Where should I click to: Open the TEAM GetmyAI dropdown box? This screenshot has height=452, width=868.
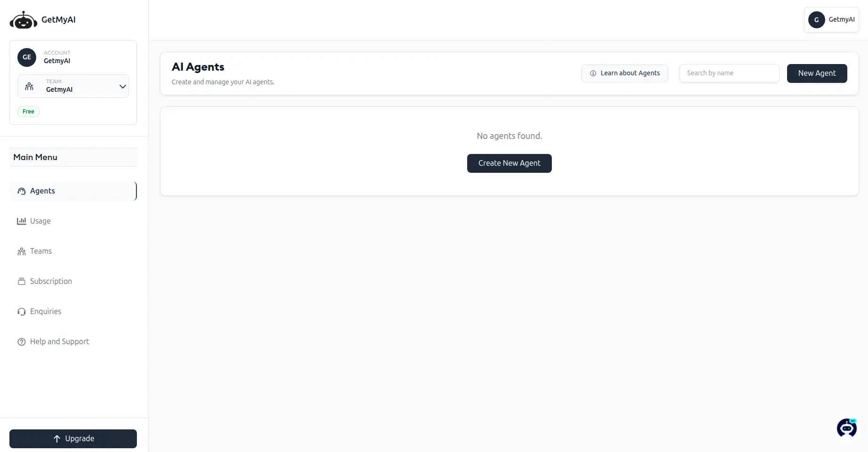tap(73, 86)
